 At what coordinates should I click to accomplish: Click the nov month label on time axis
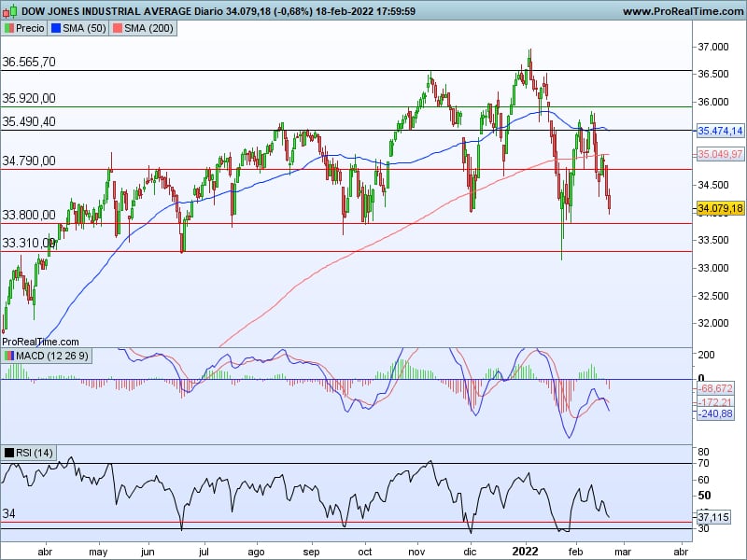pos(416,552)
